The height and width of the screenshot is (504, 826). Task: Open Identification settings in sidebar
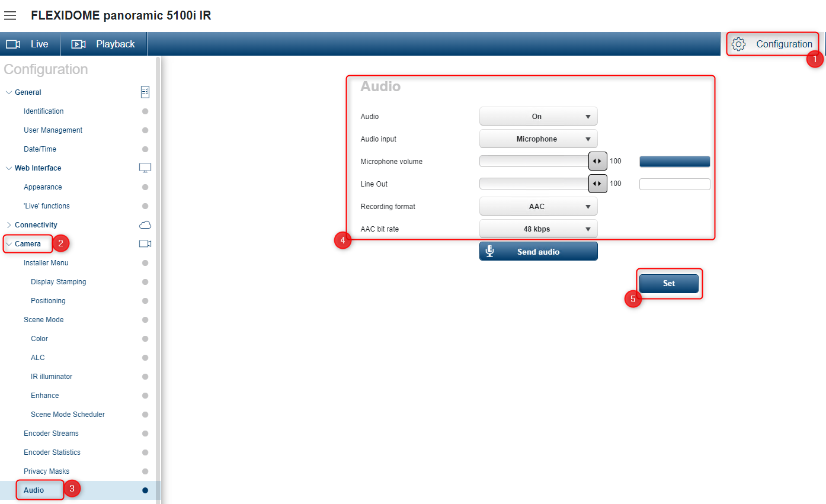coord(43,111)
